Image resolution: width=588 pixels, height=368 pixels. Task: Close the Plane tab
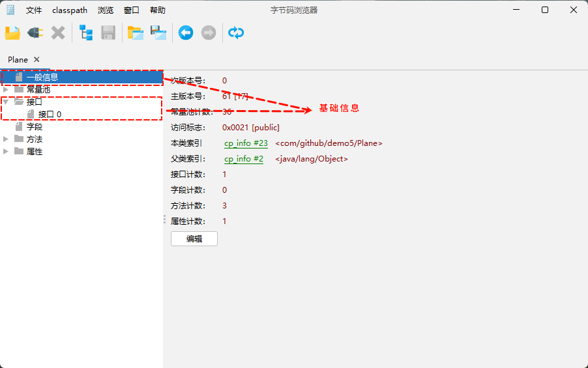(37, 59)
